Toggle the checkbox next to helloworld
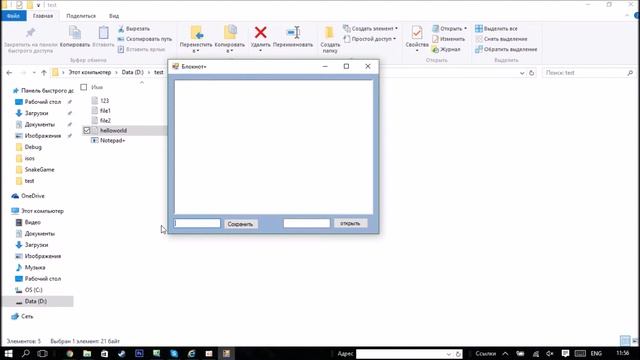640x360 pixels. pyautogui.click(x=87, y=130)
